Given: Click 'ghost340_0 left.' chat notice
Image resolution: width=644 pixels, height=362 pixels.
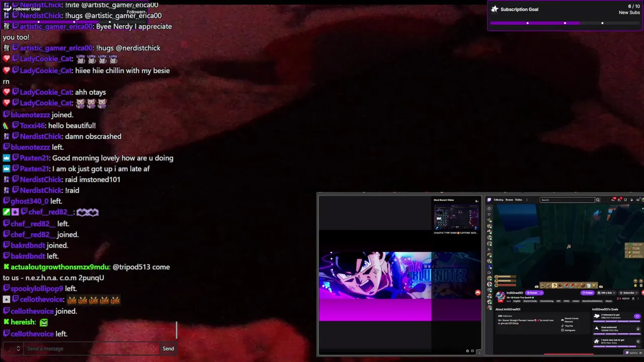Looking at the screenshot, I should [36, 201].
